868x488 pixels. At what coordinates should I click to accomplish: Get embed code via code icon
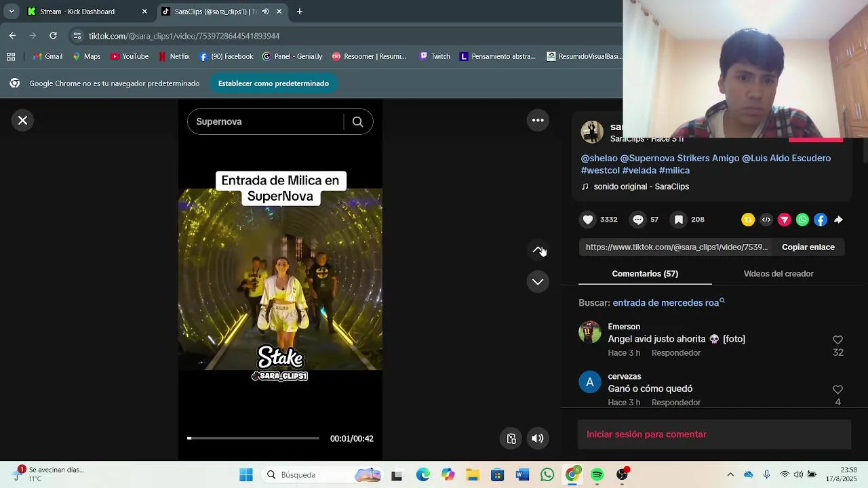pyautogui.click(x=766, y=220)
